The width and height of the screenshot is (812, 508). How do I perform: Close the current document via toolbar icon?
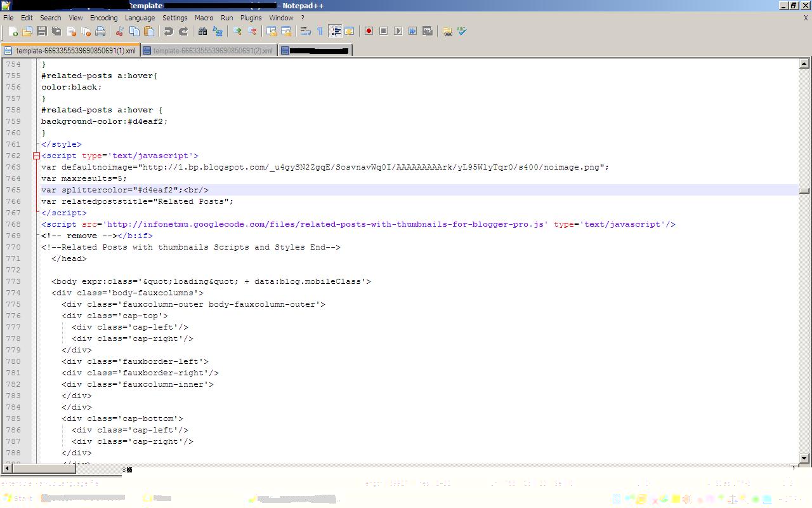pyautogui.click(x=71, y=31)
